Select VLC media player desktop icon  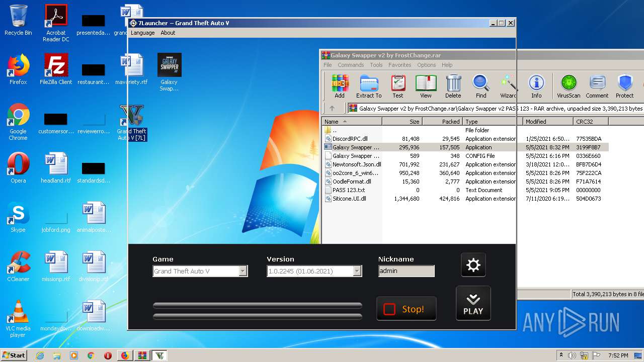18,319
